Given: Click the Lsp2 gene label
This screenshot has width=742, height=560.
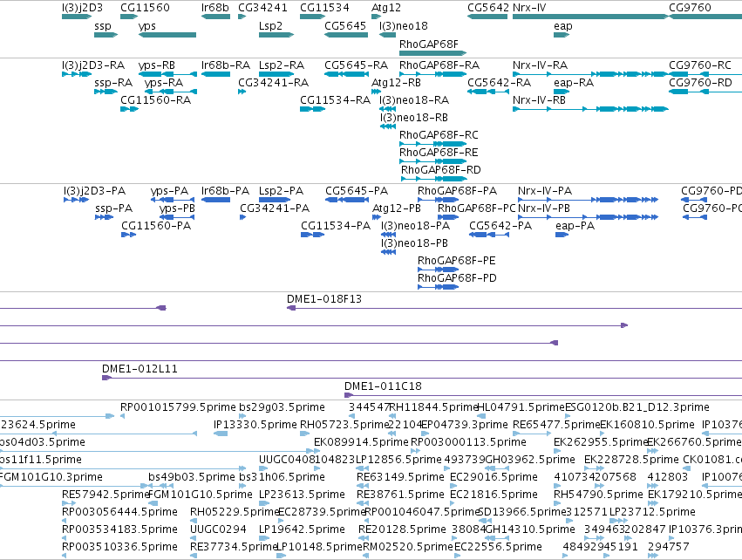Looking at the screenshot, I should click(x=270, y=26).
